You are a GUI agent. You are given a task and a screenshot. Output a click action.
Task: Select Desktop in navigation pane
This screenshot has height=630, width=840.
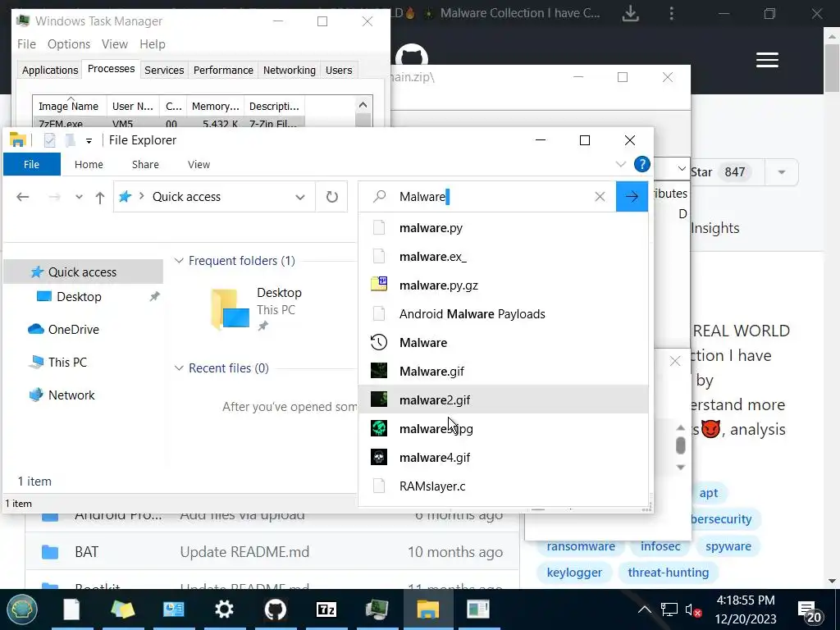[x=79, y=296]
